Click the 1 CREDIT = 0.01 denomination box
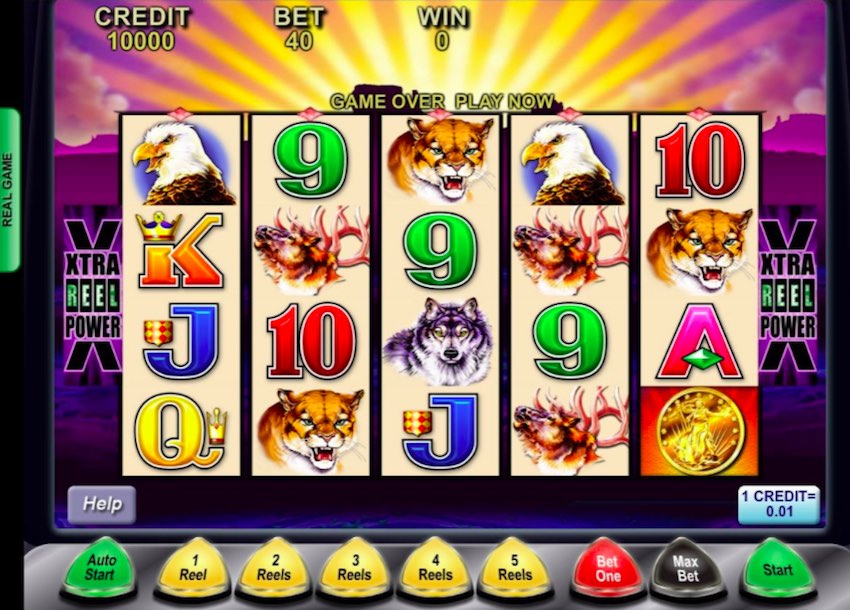This screenshot has width=850, height=610. point(778,505)
